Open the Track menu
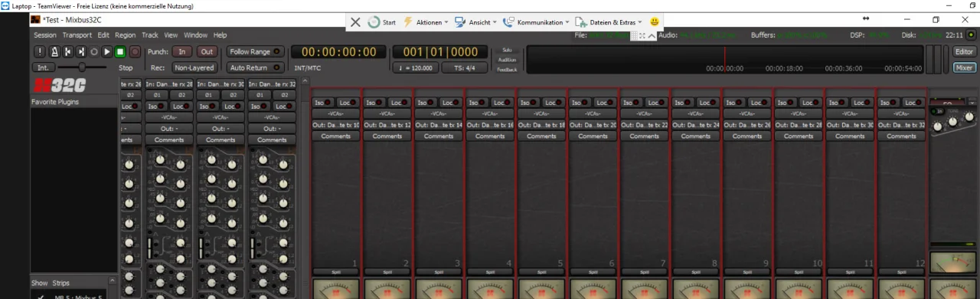The height and width of the screenshot is (299, 980). coord(150,35)
